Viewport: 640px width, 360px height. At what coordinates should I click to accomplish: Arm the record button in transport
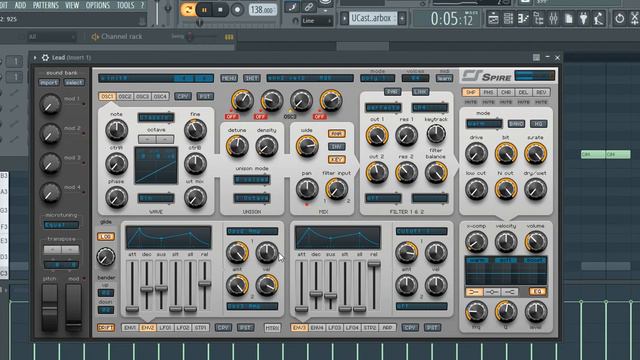coord(237,9)
